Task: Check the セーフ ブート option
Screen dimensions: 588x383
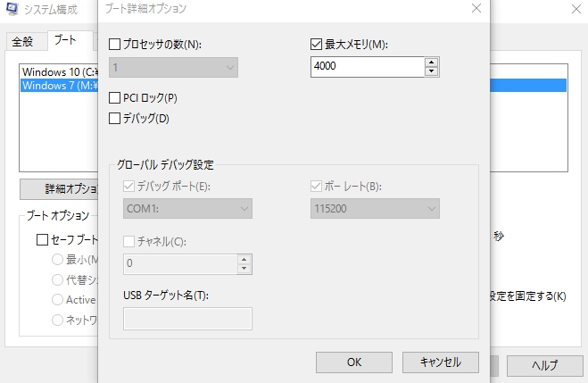Action: click(42, 239)
